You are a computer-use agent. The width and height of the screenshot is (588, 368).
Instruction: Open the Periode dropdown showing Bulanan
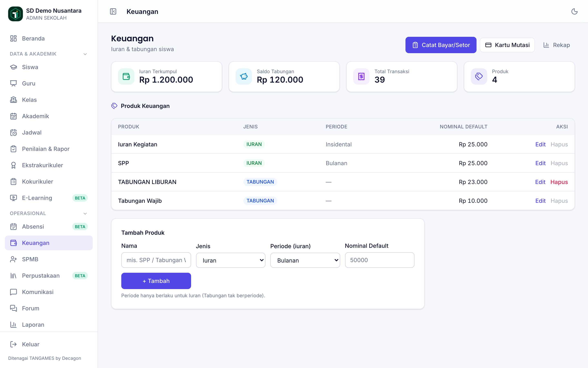coord(305,260)
